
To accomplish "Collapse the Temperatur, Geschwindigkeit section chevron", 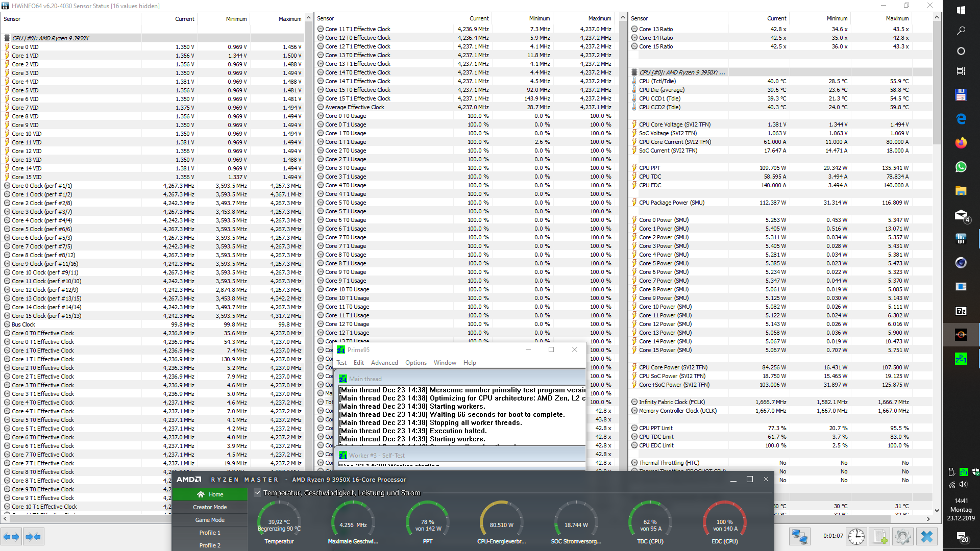I will 257,493.
